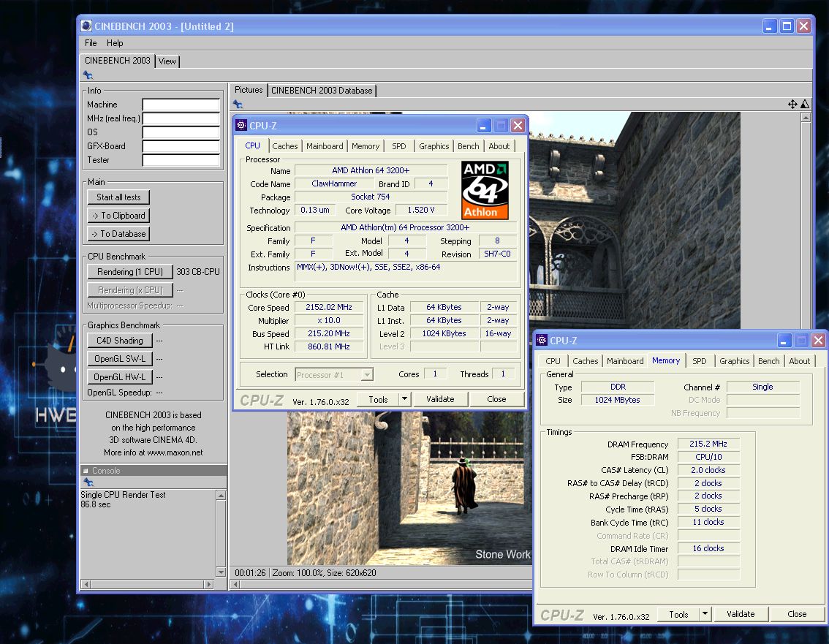Click the console horizontal scrollbar right arrow
Screen dimensions: 829x644
coord(209,584)
